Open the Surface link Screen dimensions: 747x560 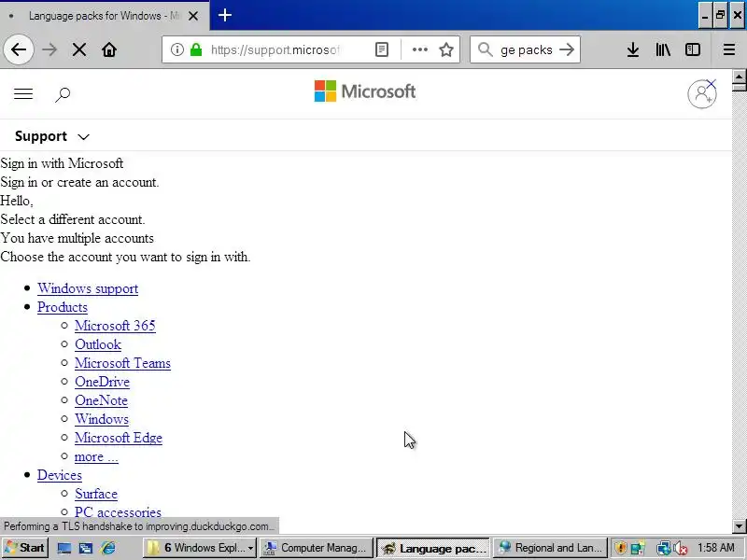(96, 494)
